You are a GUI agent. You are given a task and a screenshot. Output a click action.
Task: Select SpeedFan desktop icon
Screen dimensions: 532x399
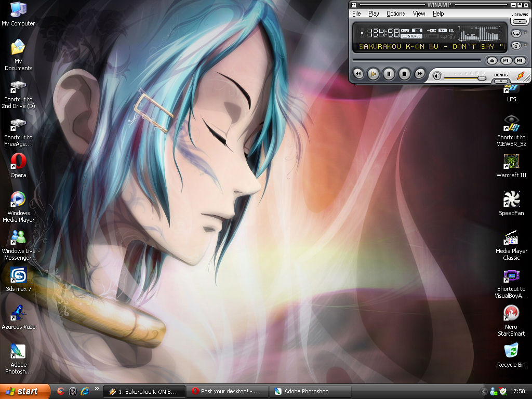pos(511,199)
